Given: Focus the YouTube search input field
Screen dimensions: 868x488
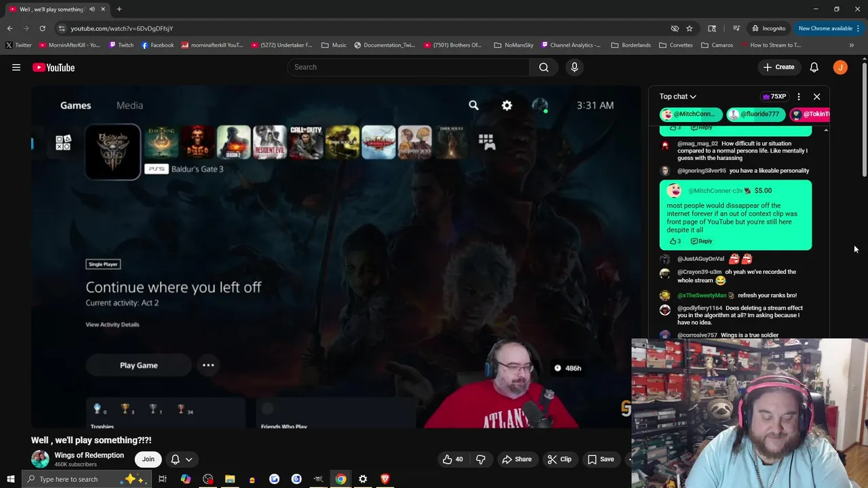Looking at the screenshot, I should point(408,67).
